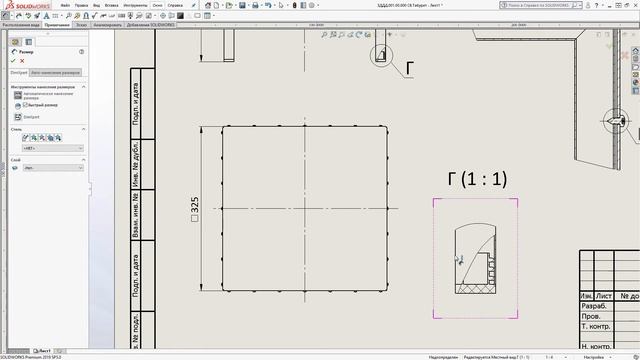Open help for the Размер property panel

click(x=81, y=52)
